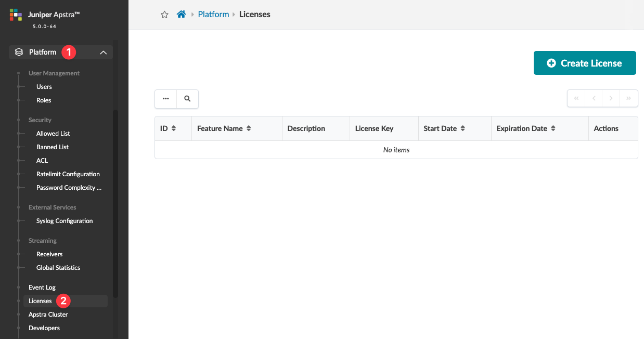The width and height of the screenshot is (644, 339).
Task: Sort table by Feature Name column
Action: [x=249, y=128]
